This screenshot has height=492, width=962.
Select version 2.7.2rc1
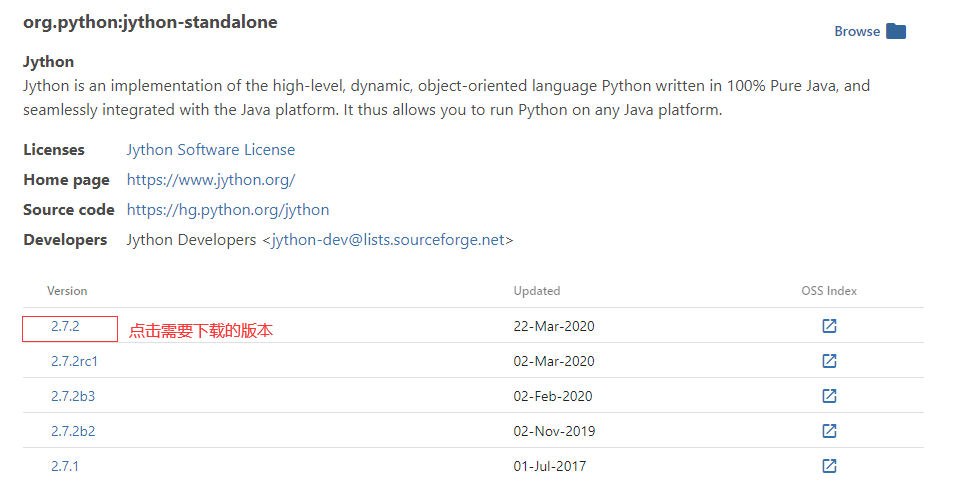(x=74, y=361)
